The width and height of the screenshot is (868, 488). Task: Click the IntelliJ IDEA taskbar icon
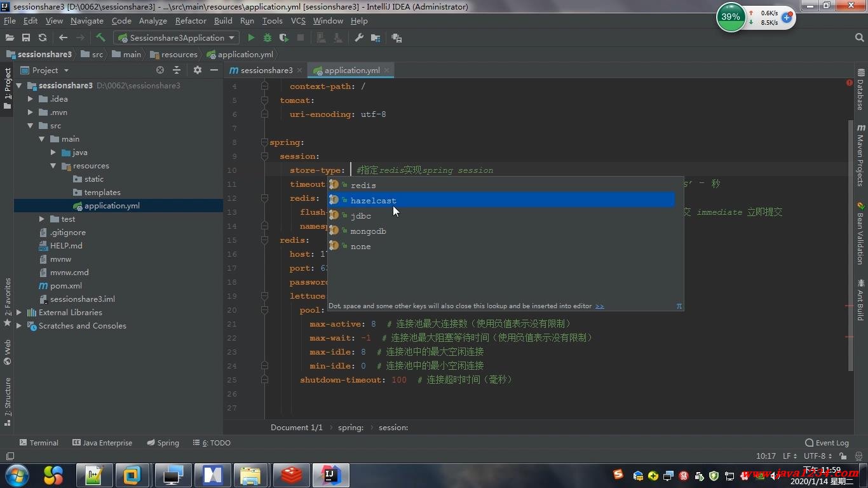point(331,475)
